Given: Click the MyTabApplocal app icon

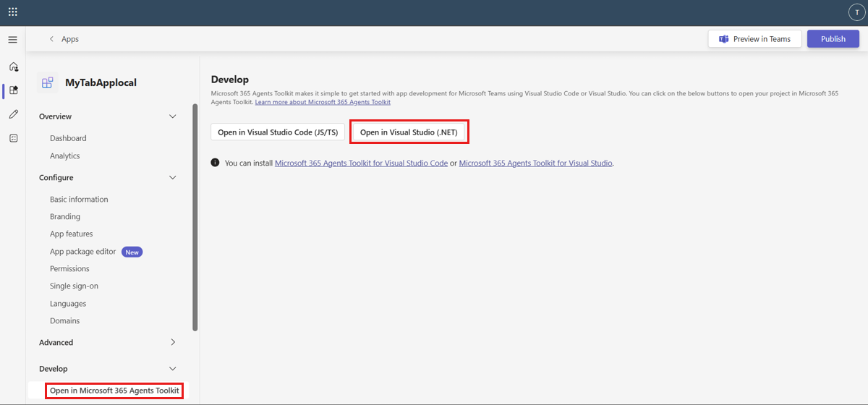Looking at the screenshot, I should point(48,83).
